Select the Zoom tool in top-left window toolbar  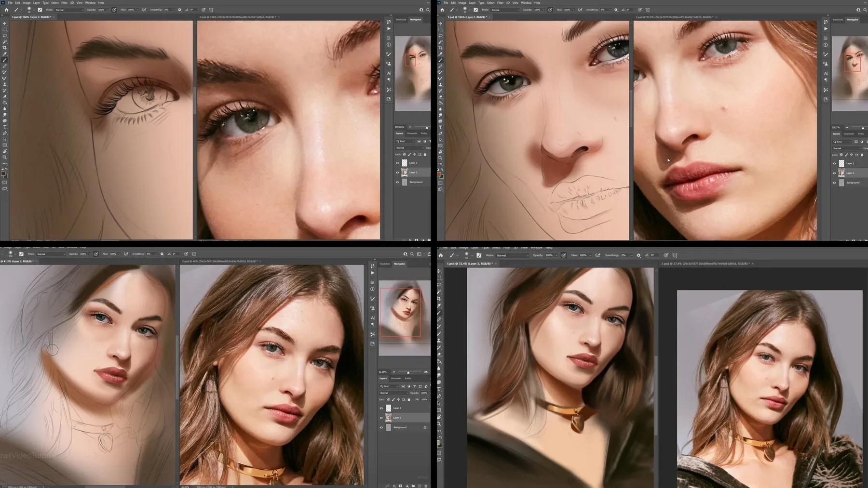coord(5,158)
